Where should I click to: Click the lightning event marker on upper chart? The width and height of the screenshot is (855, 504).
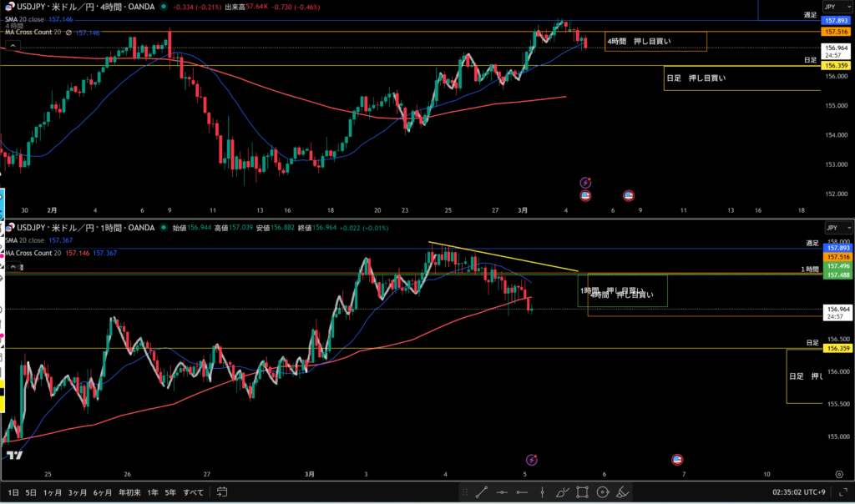coord(585,182)
